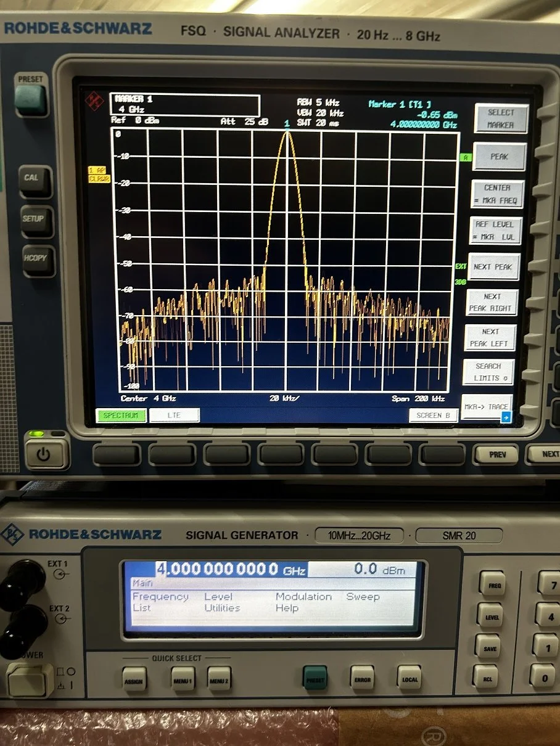Open the Sweep menu on the generator
Image resolution: width=560 pixels, height=746 pixels.
click(364, 597)
